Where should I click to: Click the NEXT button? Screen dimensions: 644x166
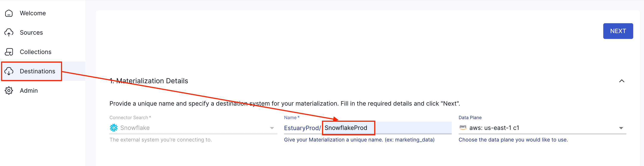(618, 31)
